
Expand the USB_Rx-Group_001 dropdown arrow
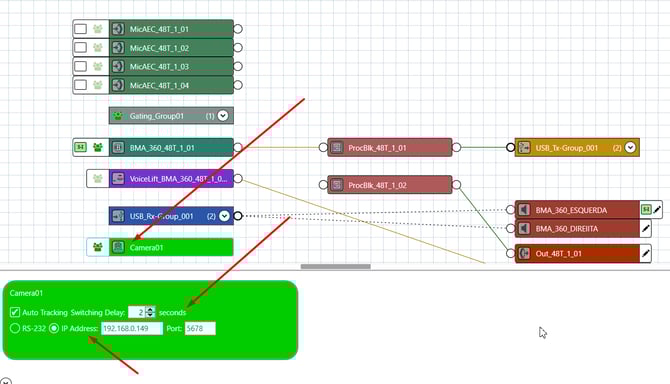tap(224, 216)
